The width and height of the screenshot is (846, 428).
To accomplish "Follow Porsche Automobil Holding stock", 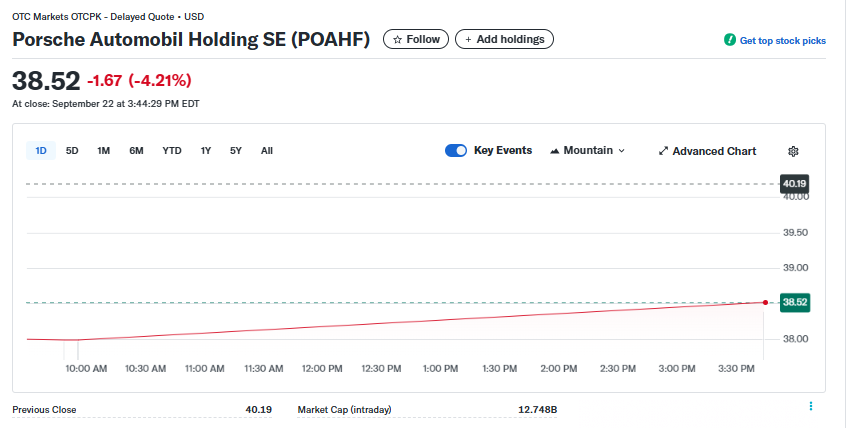I will (416, 39).
